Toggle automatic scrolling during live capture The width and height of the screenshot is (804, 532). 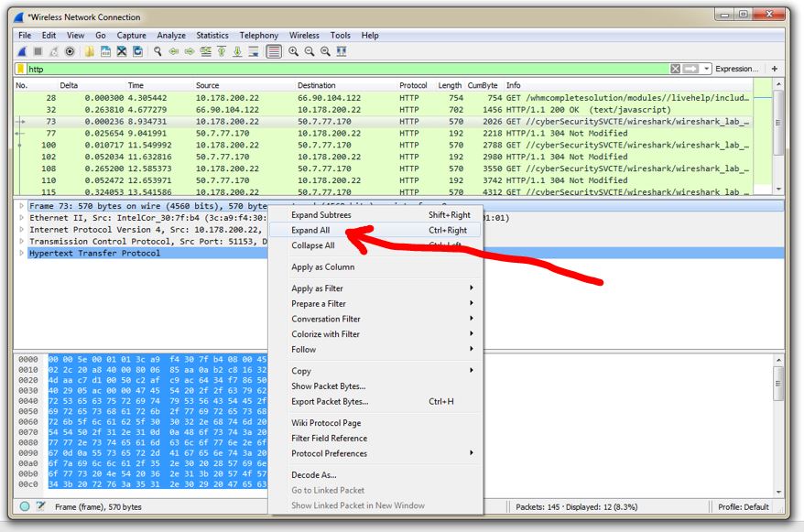click(x=255, y=51)
